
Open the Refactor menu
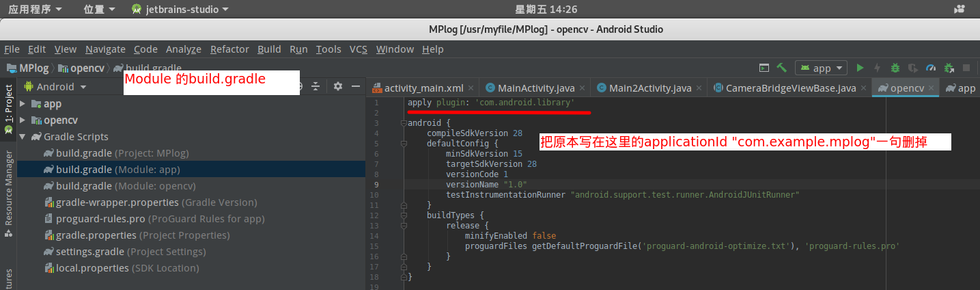[x=229, y=49]
